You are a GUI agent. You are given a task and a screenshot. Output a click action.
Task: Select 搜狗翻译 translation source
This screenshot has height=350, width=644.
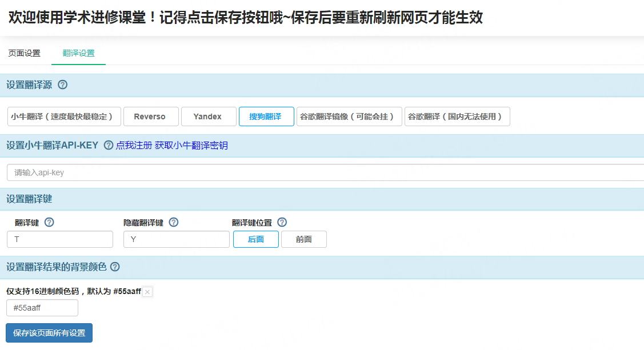pyautogui.click(x=265, y=116)
